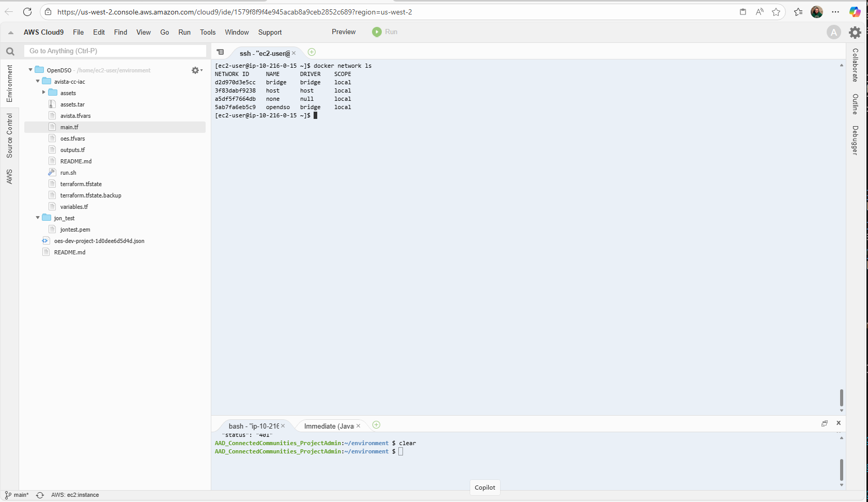Click AWS: ec2:instance status bar entry
868x502 pixels.
tap(75, 495)
